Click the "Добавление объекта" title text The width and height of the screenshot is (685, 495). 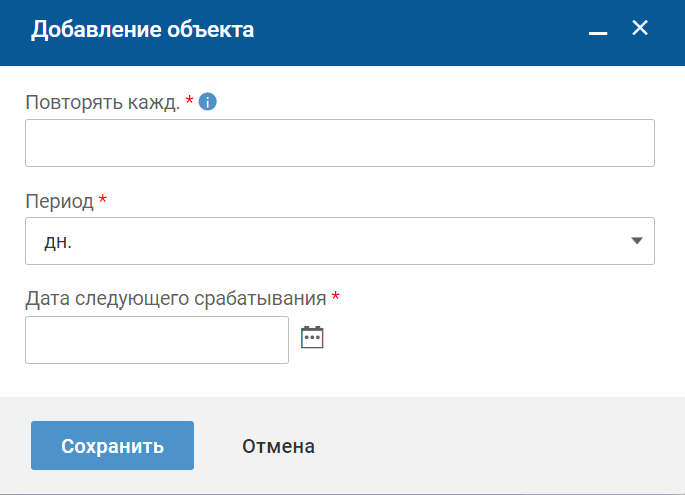click(x=142, y=30)
